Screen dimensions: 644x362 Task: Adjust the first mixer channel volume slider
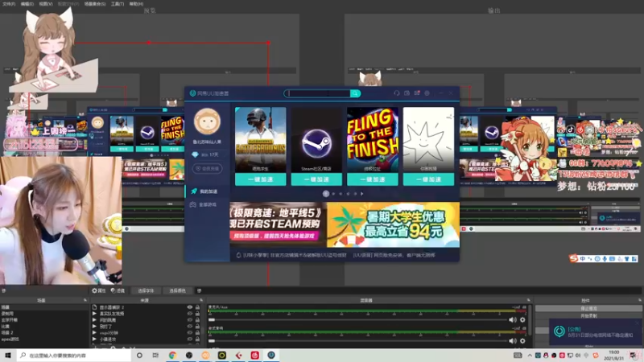coord(357,319)
